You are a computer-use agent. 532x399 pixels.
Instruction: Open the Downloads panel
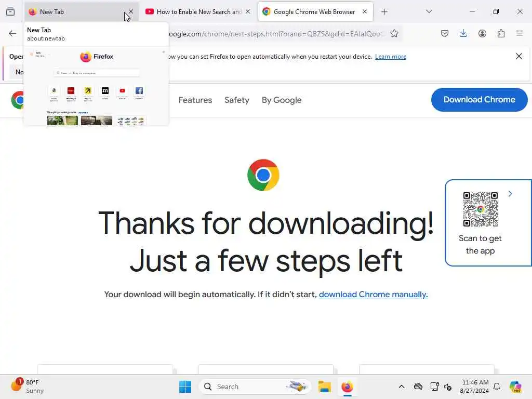pyautogui.click(x=463, y=33)
